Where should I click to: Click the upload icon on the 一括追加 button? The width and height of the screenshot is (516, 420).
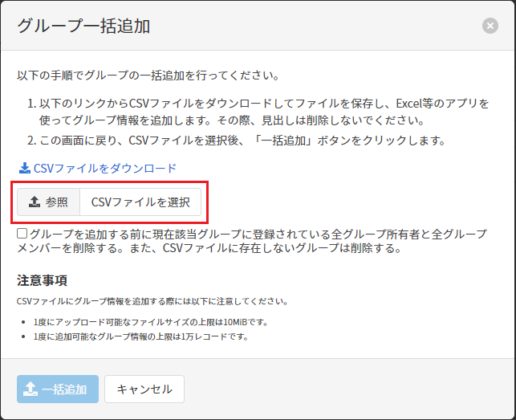[30, 389]
